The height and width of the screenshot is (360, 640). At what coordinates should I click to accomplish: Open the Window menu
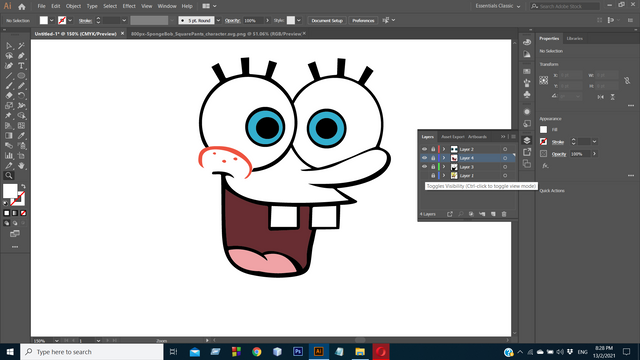click(x=167, y=6)
